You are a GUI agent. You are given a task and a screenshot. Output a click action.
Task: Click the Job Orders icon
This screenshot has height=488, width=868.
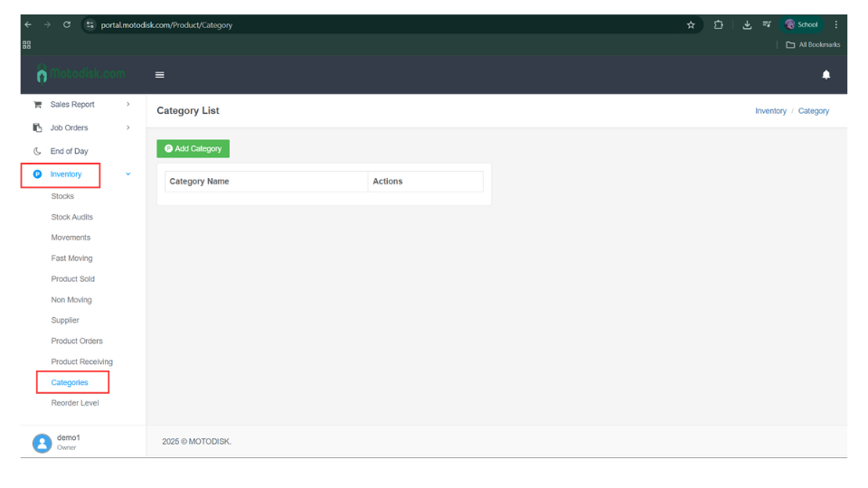(37, 128)
